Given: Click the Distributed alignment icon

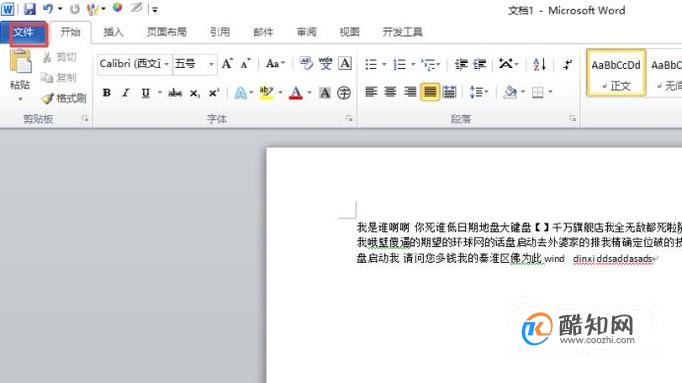Looking at the screenshot, I should click(449, 92).
